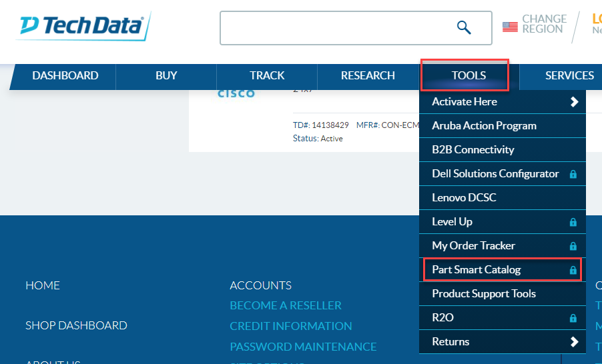Open Password Maintenance link
This screenshot has width=602, height=364.
coord(303,347)
